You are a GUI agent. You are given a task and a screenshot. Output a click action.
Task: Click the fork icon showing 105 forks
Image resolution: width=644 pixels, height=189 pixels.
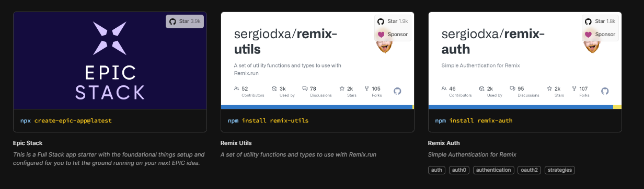(x=366, y=88)
